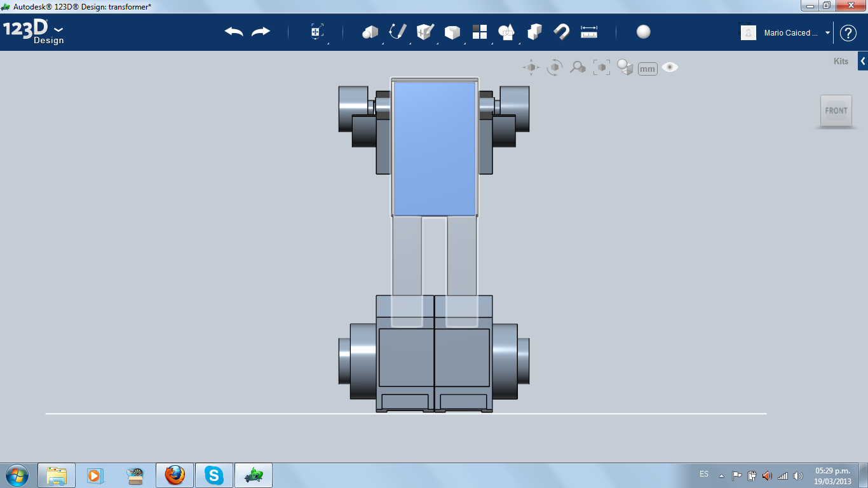
Task: Toggle the eye visibility options
Action: coord(670,67)
